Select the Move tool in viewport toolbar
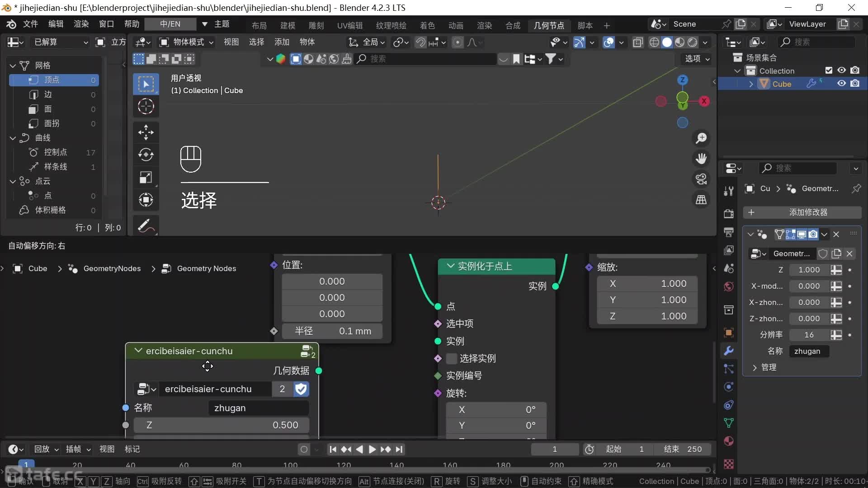868x488 pixels. point(146,132)
